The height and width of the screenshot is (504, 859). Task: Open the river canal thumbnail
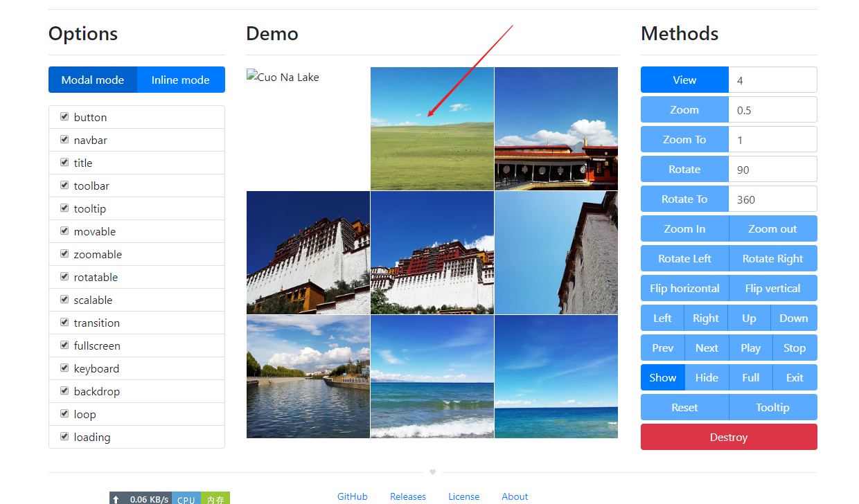(308, 377)
